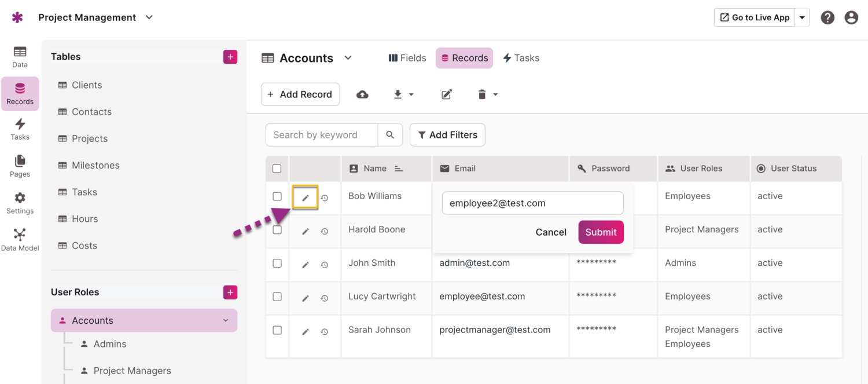Viewport: 868px width, 384px height.
Task: Click the edit pencil icon for Bob Williams
Action: (306, 198)
